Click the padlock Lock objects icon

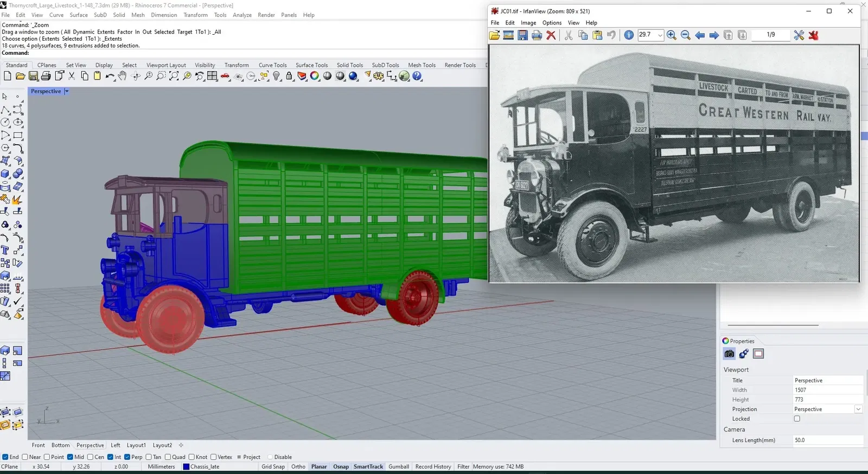click(x=289, y=76)
